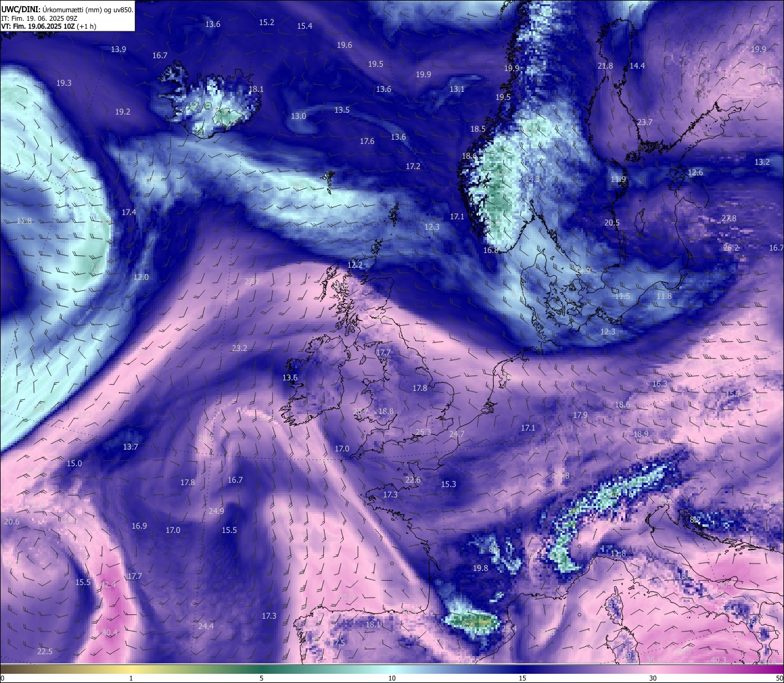
Task: Click the colour scale tick label 50
Action: (779, 678)
